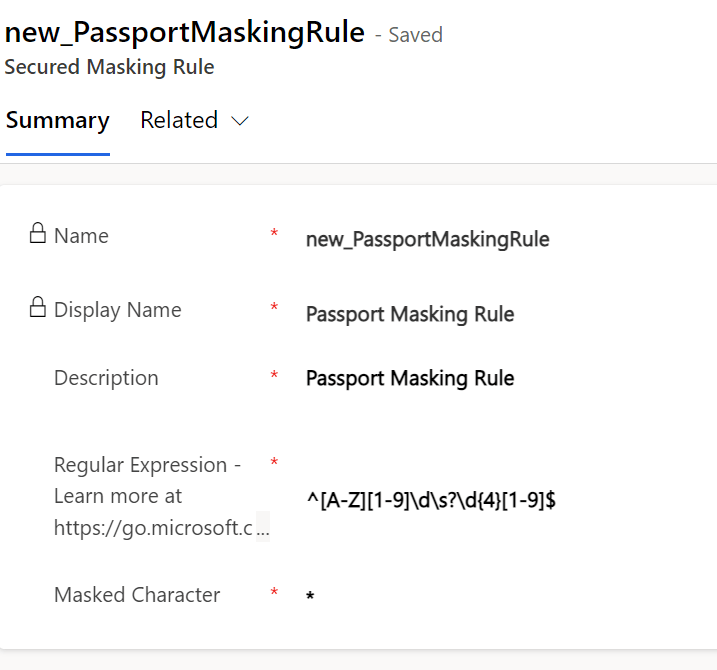Click the required asterisk next to Masked Character

274,594
